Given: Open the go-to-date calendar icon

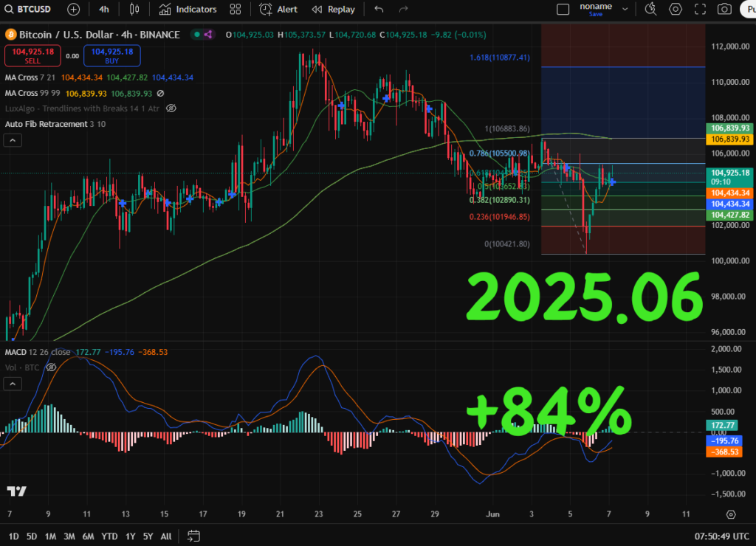Looking at the screenshot, I should point(194,536).
